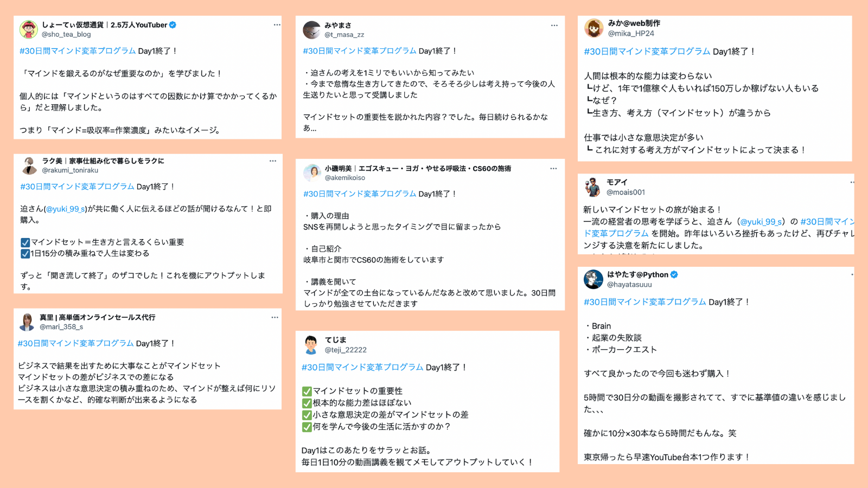Click the @yuki_99_s mention in モアイ's tweet
Viewport: 868px width, 488px height.
pyautogui.click(x=761, y=222)
